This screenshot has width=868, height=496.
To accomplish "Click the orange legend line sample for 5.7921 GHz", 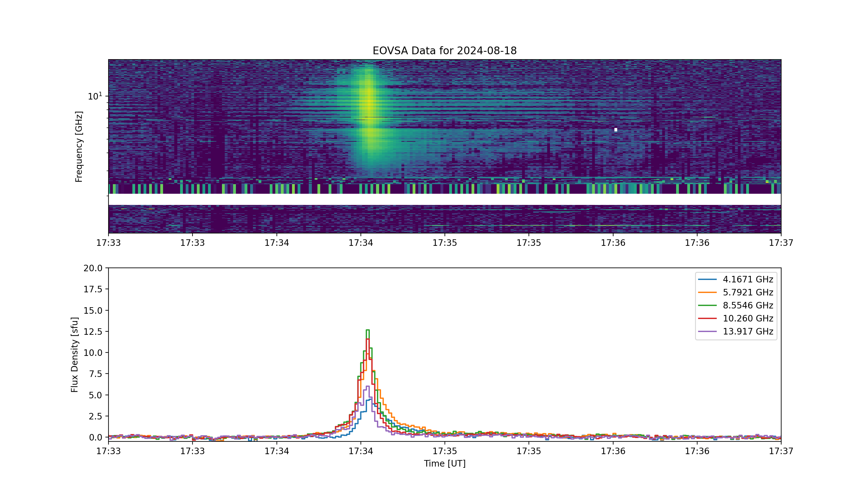I will pyautogui.click(x=707, y=292).
